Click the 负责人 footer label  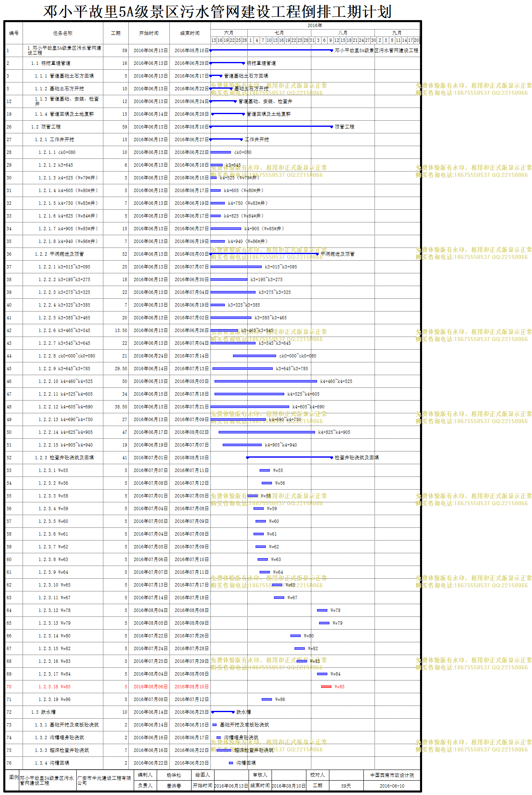[x=145, y=786]
